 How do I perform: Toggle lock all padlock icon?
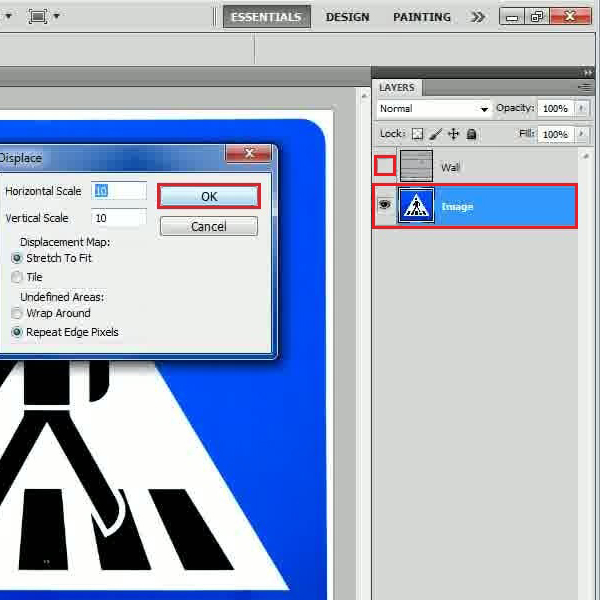tap(471, 134)
